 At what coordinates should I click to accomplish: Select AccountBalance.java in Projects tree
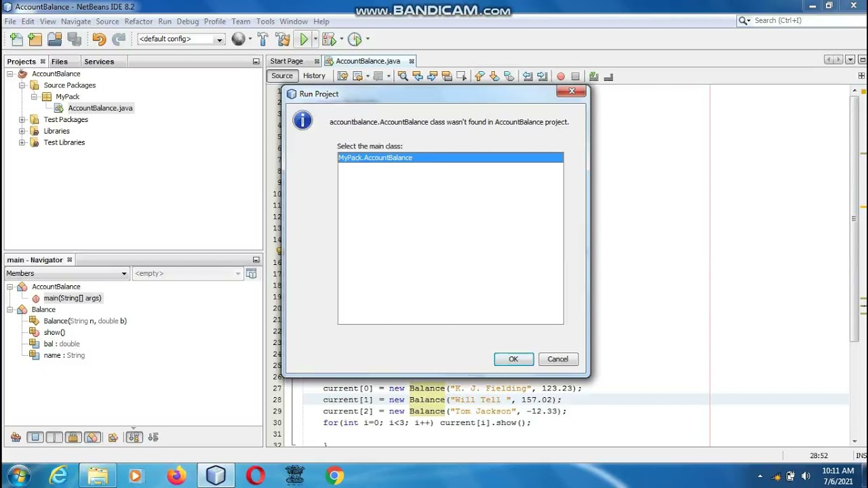tap(100, 108)
